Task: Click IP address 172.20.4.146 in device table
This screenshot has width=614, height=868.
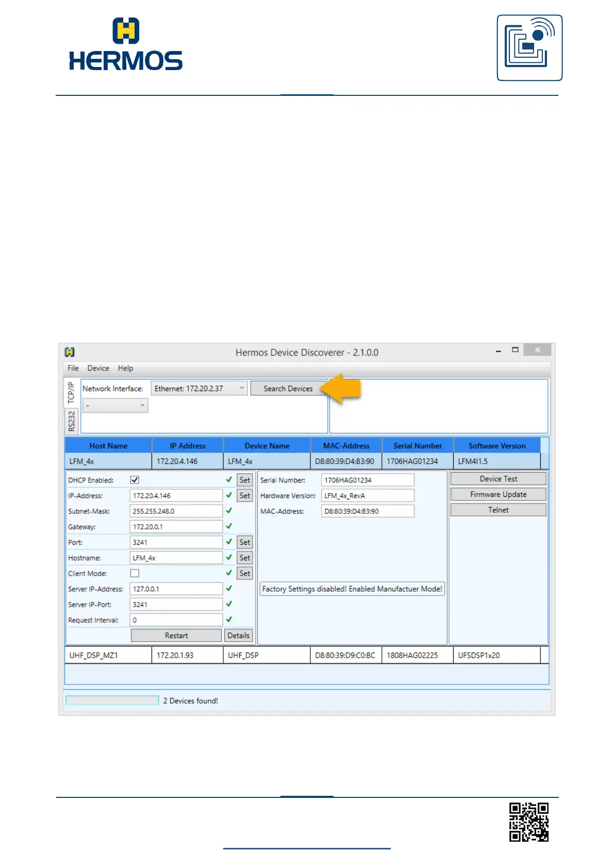Action: tap(188, 461)
